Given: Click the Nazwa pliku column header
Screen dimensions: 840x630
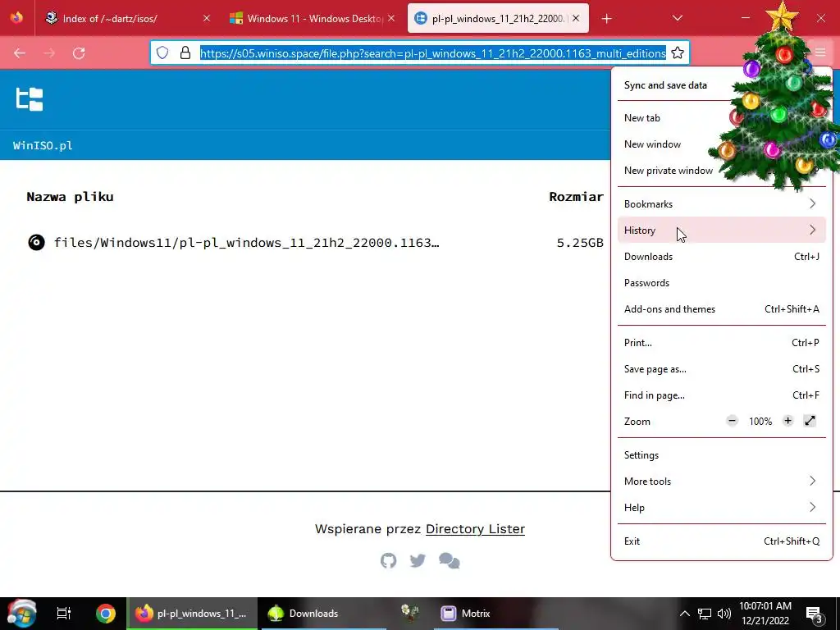Looking at the screenshot, I should coord(71,197).
